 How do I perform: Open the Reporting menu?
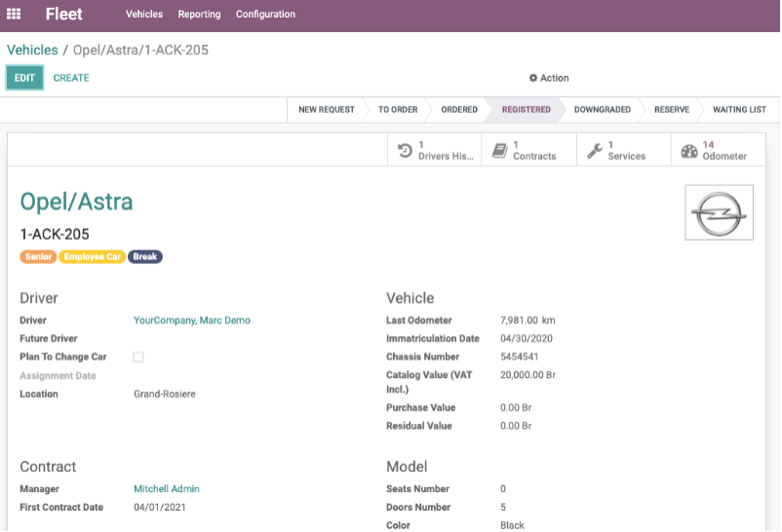[x=199, y=14]
